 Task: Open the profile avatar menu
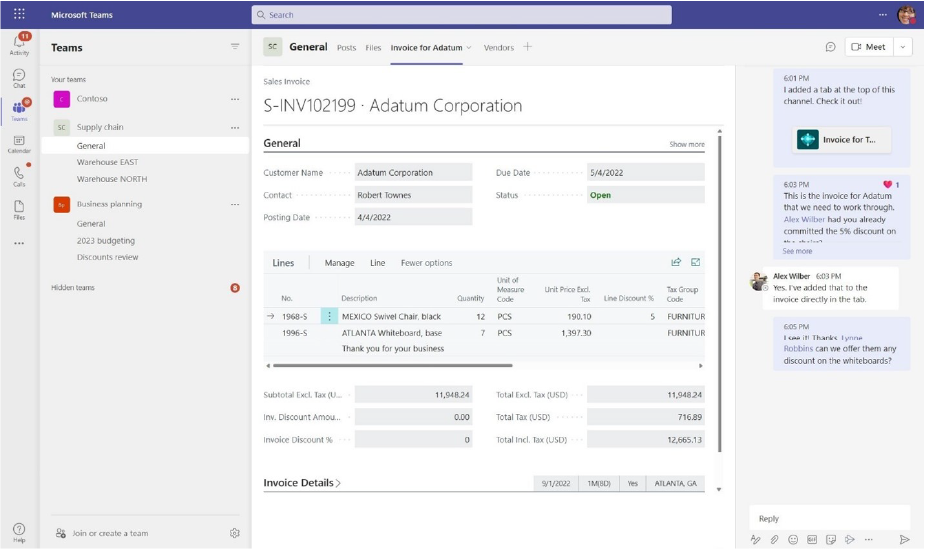(x=906, y=15)
